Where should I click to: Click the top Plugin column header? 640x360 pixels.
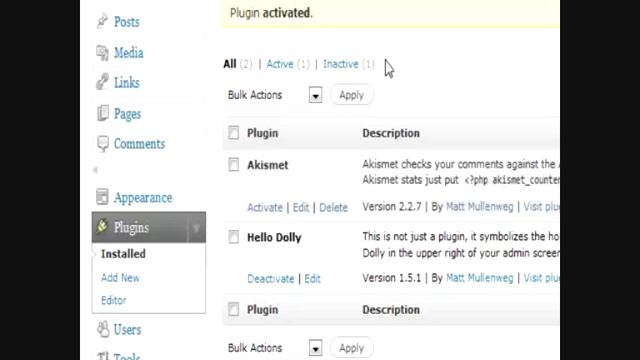tap(262, 133)
